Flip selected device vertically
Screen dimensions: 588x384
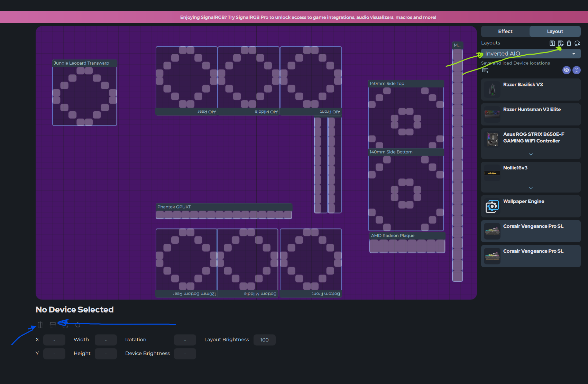pos(53,325)
